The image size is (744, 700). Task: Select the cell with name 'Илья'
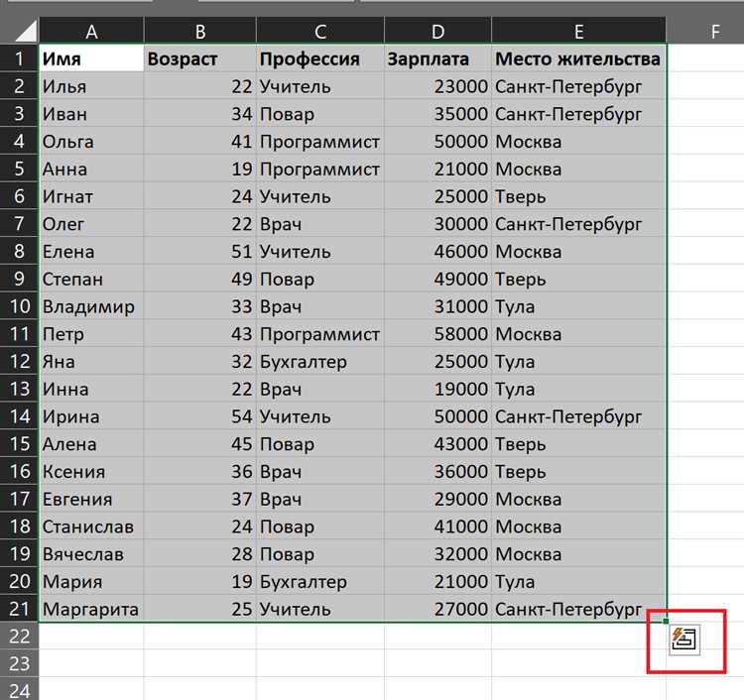tap(91, 86)
